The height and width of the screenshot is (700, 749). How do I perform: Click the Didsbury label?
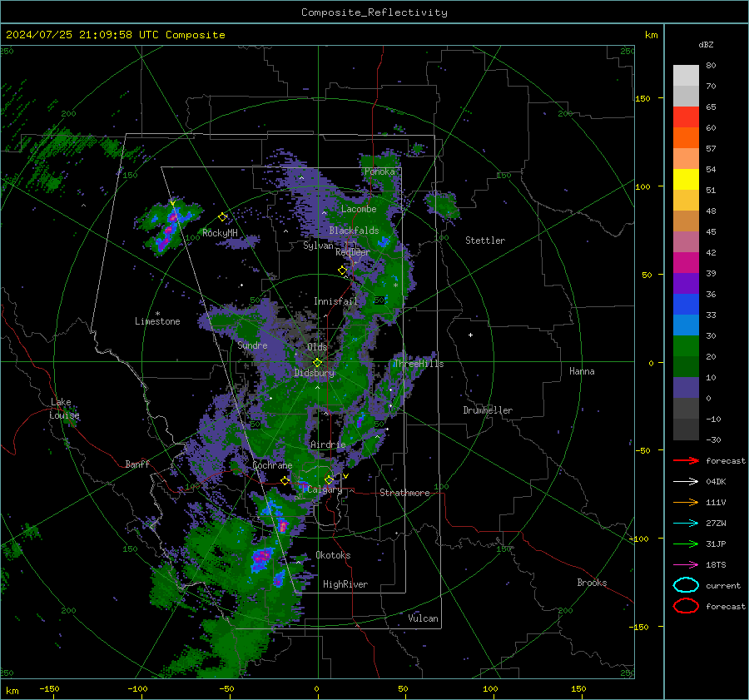point(314,373)
